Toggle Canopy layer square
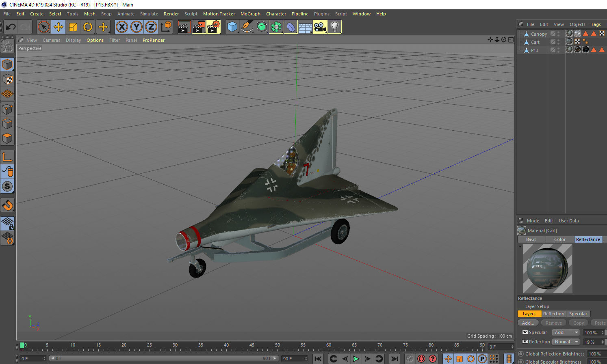 point(553,34)
